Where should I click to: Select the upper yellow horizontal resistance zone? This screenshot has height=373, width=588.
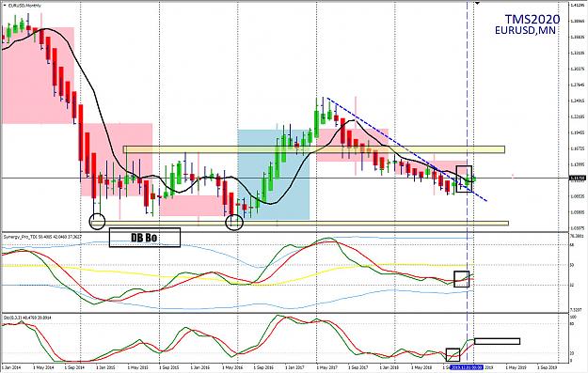point(314,149)
